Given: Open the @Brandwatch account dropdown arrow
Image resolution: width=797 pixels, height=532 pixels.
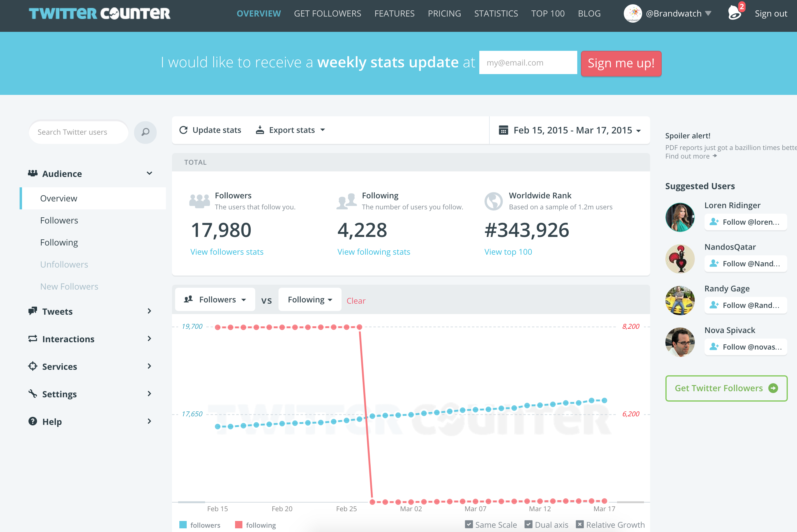Looking at the screenshot, I should [x=708, y=13].
